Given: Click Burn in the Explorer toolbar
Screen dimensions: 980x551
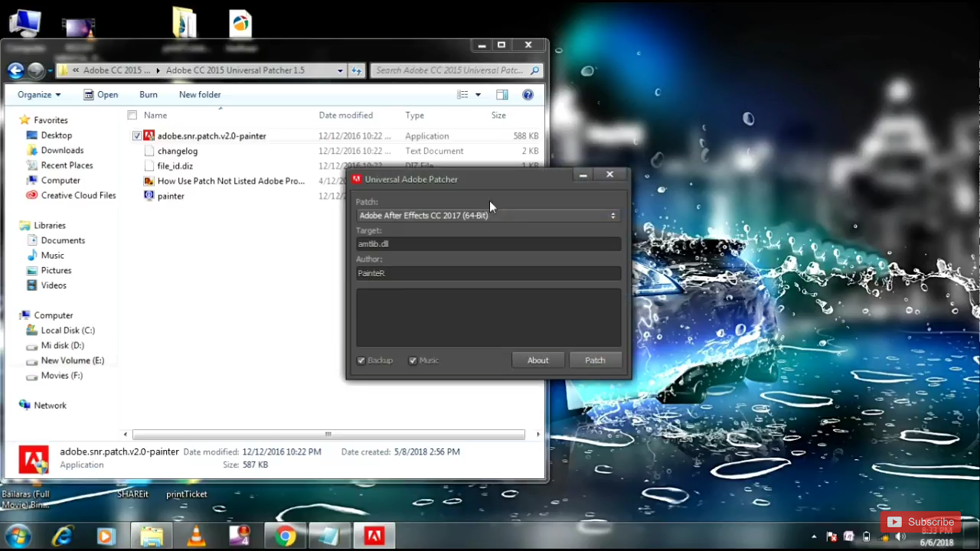Looking at the screenshot, I should pos(149,95).
